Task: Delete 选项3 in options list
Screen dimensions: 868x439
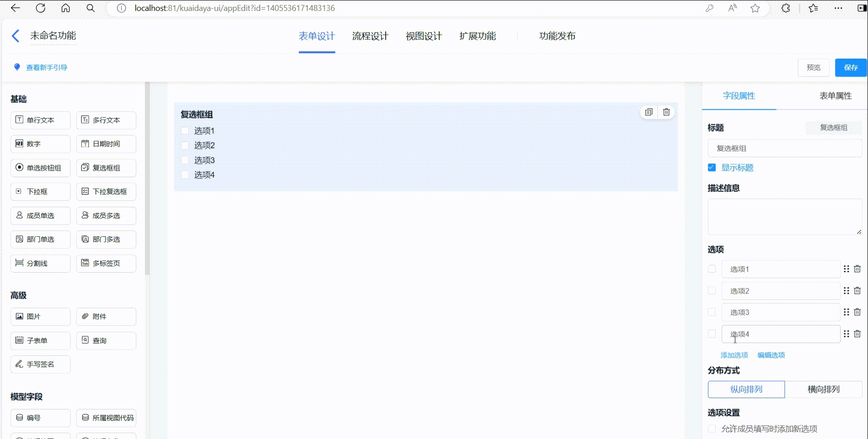Action: [x=858, y=312]
